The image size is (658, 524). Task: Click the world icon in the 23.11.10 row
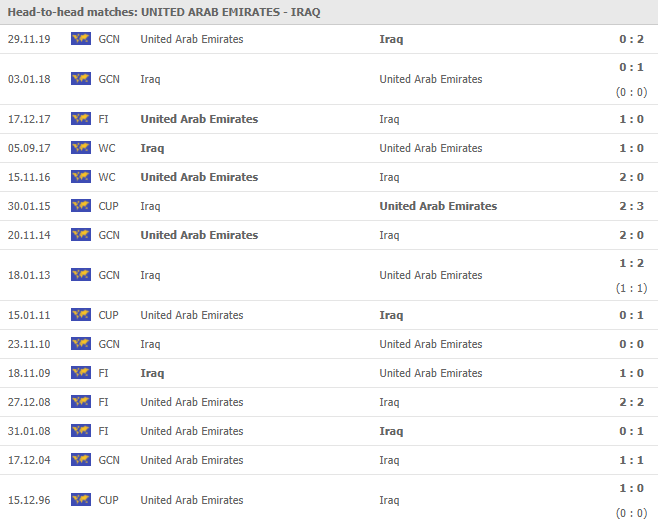80,344
